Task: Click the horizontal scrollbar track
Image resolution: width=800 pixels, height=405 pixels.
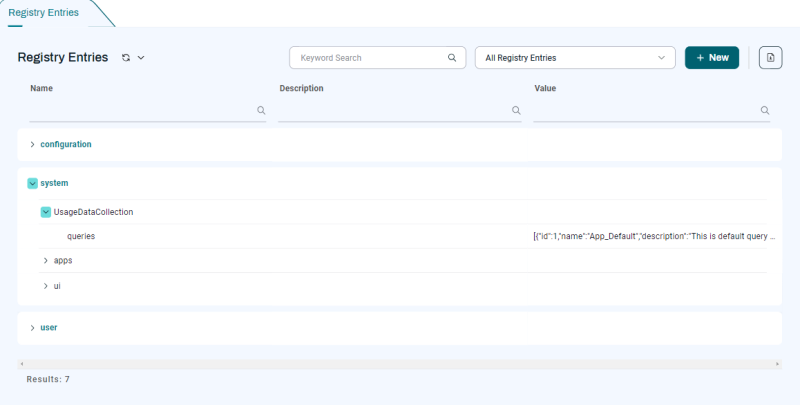Action: [x=400, y=363]
